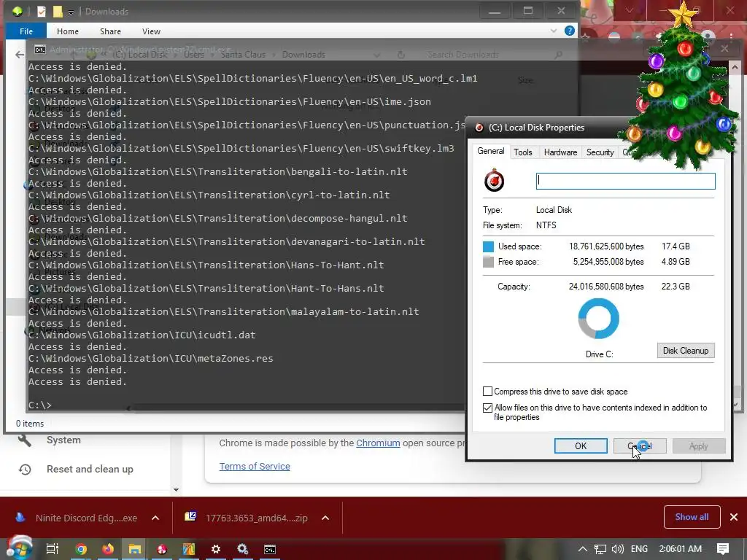Image resolution: width=747 pixels, height=560 pixels.
Task: Click the C:\> prompt line in cmd
Action: 39,405
